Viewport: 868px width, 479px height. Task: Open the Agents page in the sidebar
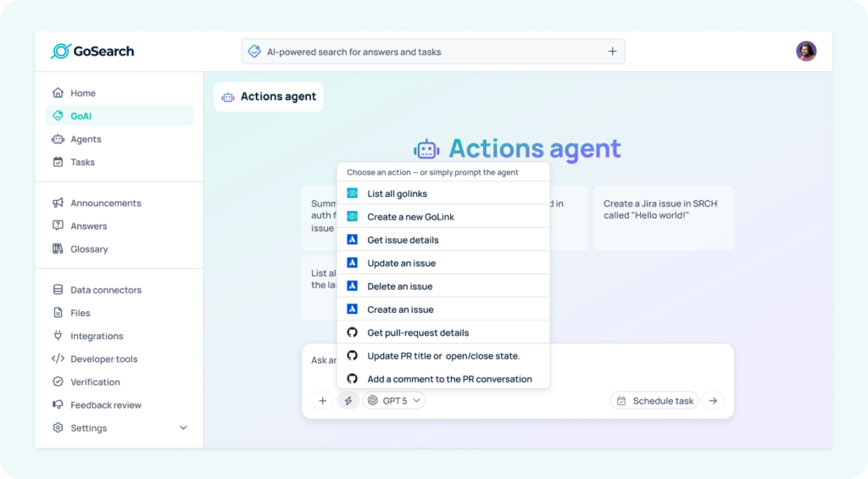tap(86, 139)
